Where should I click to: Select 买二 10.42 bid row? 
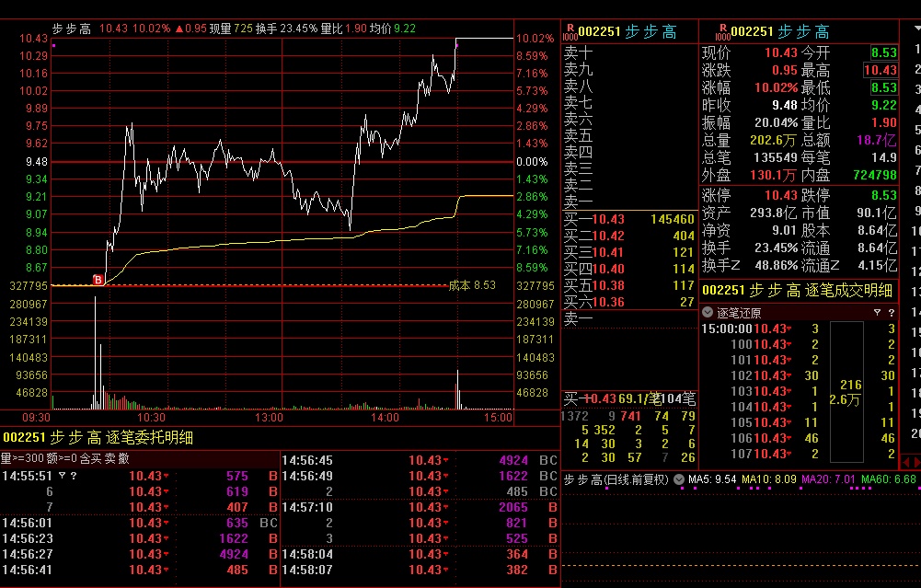pos(629,236)
